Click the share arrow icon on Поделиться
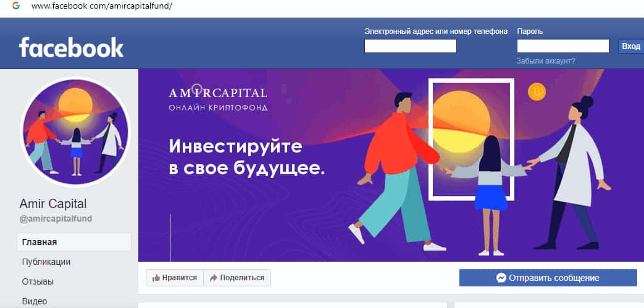This screenshot has height=308, width=644. point(213,278)
